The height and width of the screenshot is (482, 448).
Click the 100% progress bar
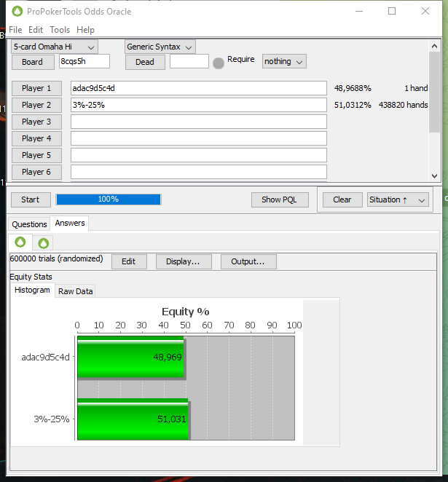point(109,199)
